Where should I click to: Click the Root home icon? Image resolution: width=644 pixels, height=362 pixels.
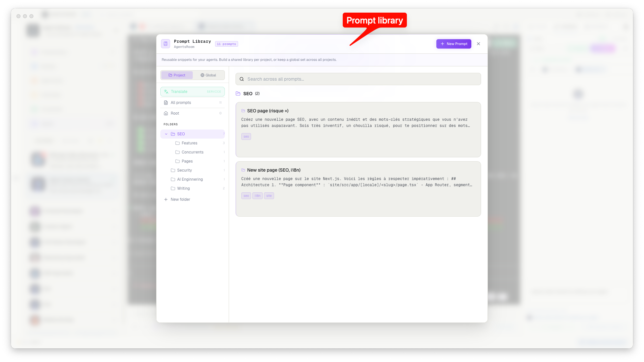pyautogui.click(x=166, y=113)
